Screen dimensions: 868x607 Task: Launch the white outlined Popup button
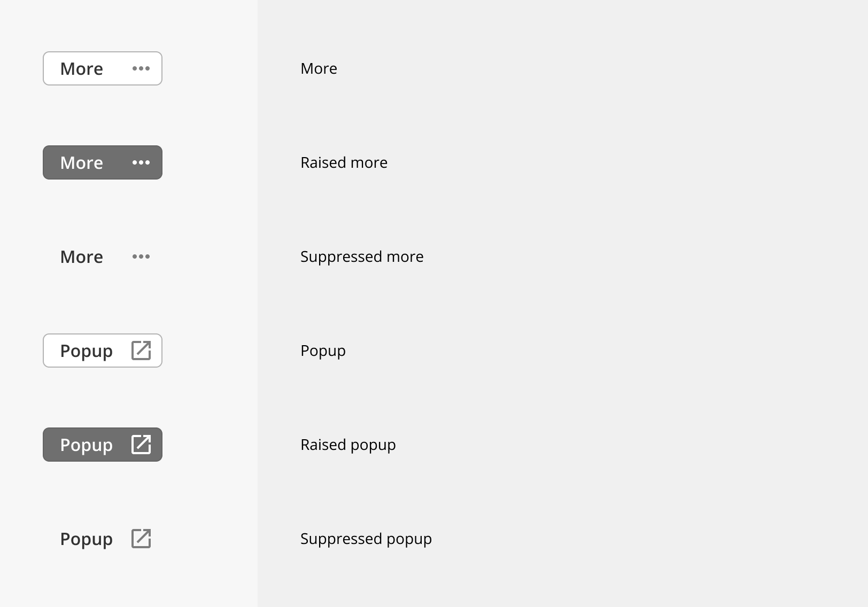click(x=103, y=351)
